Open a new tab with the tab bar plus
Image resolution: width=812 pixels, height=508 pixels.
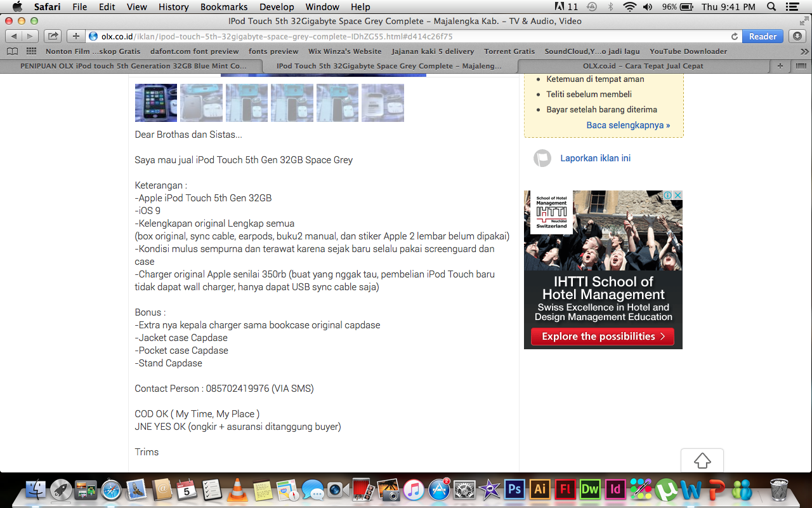pos(780,66)
